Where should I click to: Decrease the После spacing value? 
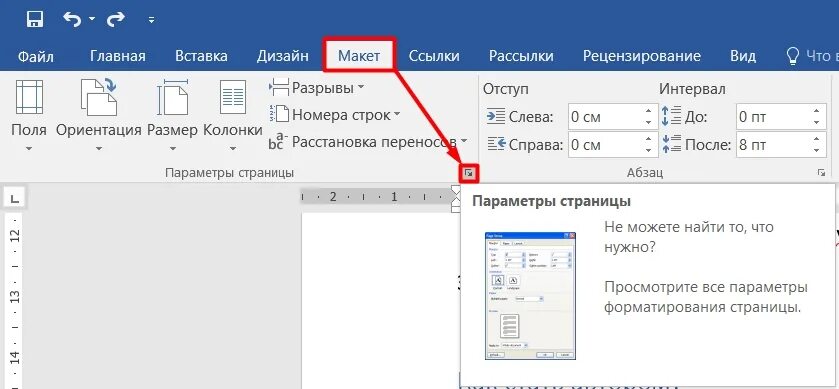[817, 151]
